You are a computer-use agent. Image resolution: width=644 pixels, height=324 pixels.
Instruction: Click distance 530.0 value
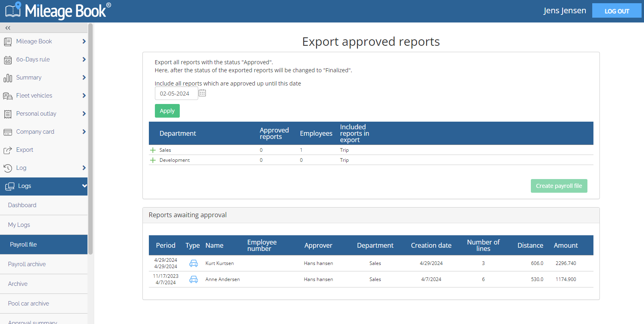537,279
